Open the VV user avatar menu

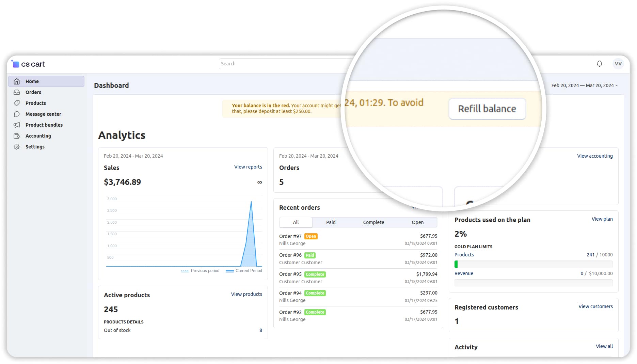point(618,64)
